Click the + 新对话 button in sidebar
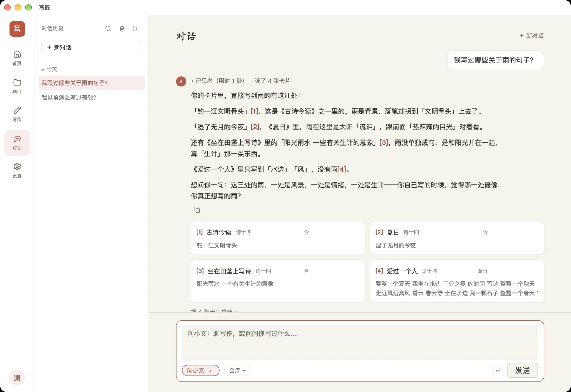 point(92,47)
